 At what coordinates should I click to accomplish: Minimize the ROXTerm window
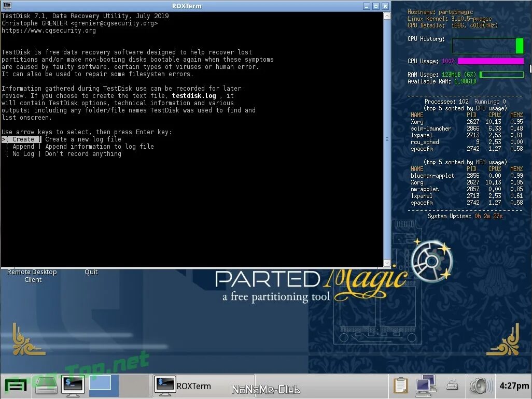tap(367, 6)
